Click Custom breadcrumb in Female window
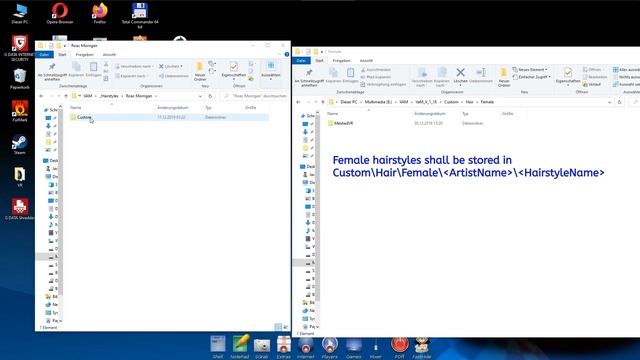 tap(451, 102)
